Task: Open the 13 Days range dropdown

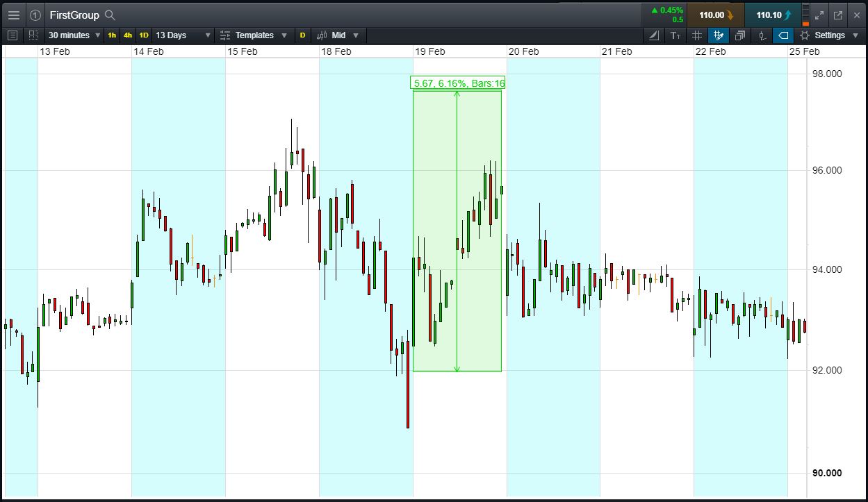Action: pyautogui.click(x=183, y=35)
